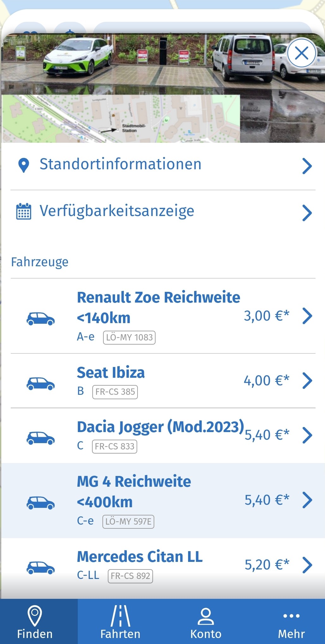Open Seat Ibiza details via chevron
The height and width of the screenshot is (644, 325).
pyautogui.click(x=307, y=381)
